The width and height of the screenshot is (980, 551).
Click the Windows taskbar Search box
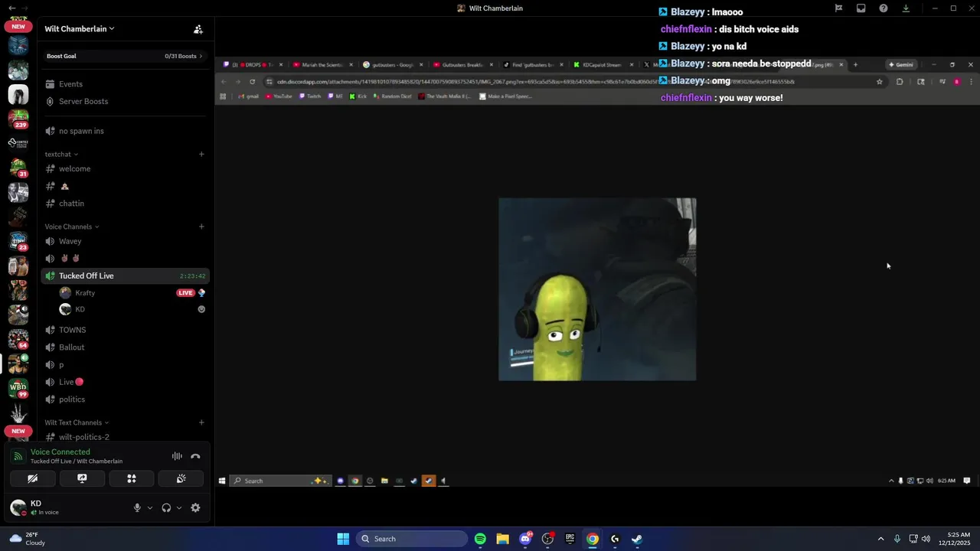413,539
